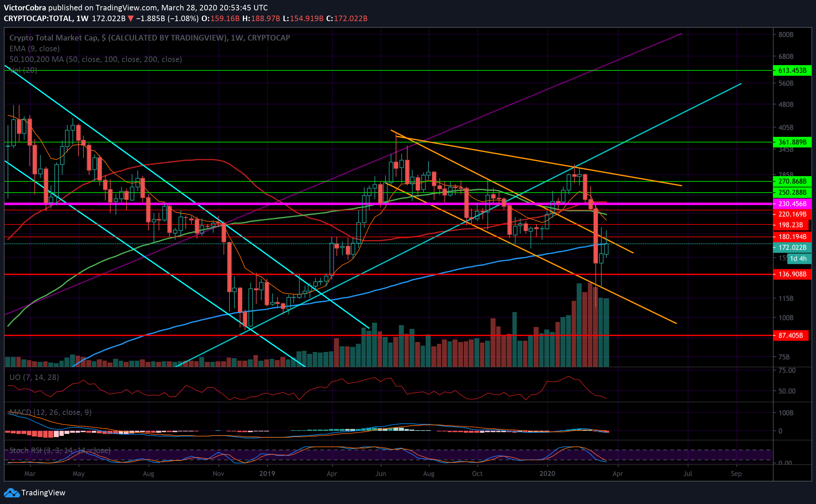Select the Vol (20) indicator label
816x504 pixels.
[x=23, y=70]
